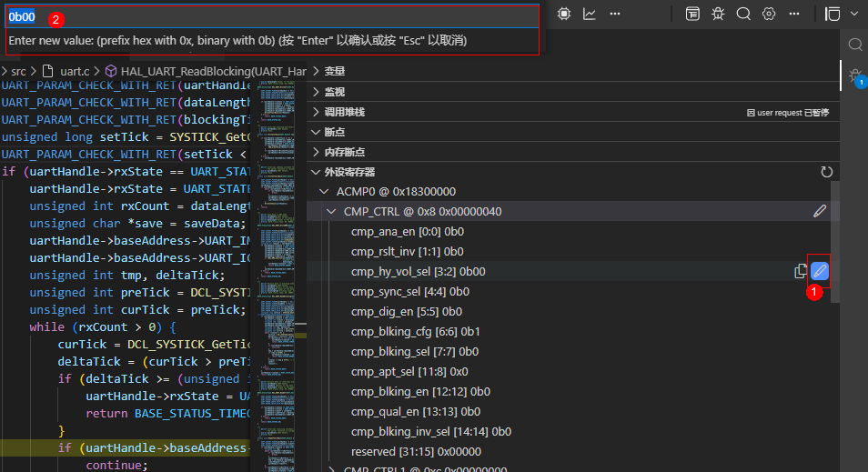Viewport: 868px width, 472px height.
Task: Select field reserved [31:15] 0x00000
Action: coord(417,451)
